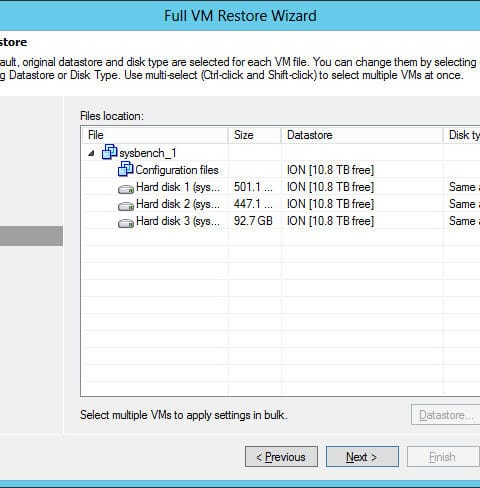Image resolution: width=480 pixels, height=488 pixels.
Task: Open the Datastore... selection button
Action: click(446, 415)
